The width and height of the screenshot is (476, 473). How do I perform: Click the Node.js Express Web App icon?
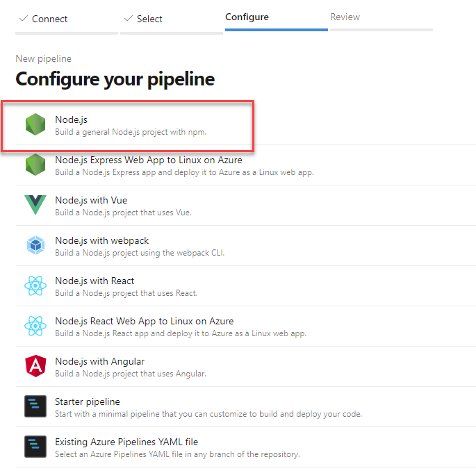coord(35,165)
